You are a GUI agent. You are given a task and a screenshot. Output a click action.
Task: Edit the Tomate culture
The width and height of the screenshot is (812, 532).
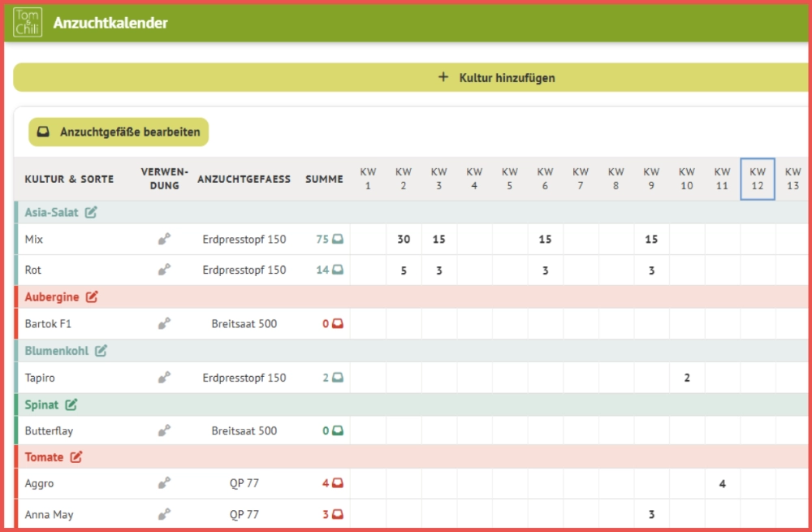[76, 457]
